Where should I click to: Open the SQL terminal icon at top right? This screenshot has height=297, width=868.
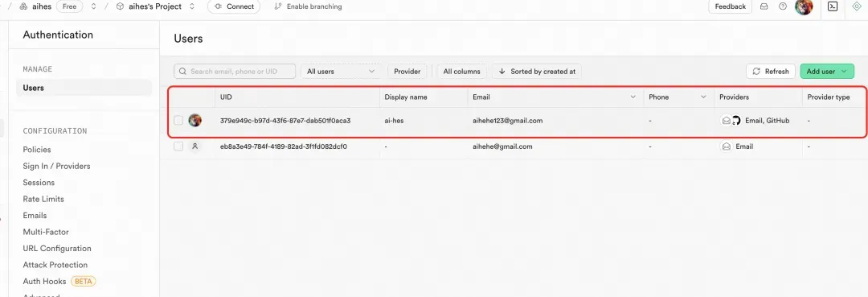click(x=832, y=6)
